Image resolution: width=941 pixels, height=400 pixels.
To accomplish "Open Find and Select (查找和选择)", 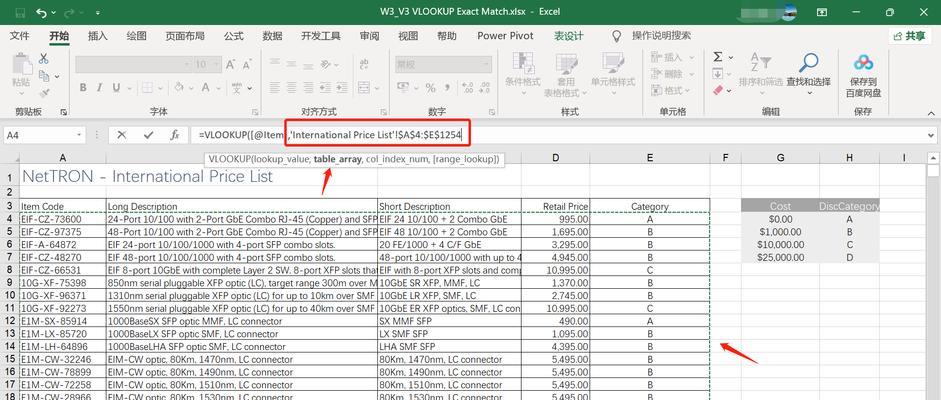I will click(808, 74).
